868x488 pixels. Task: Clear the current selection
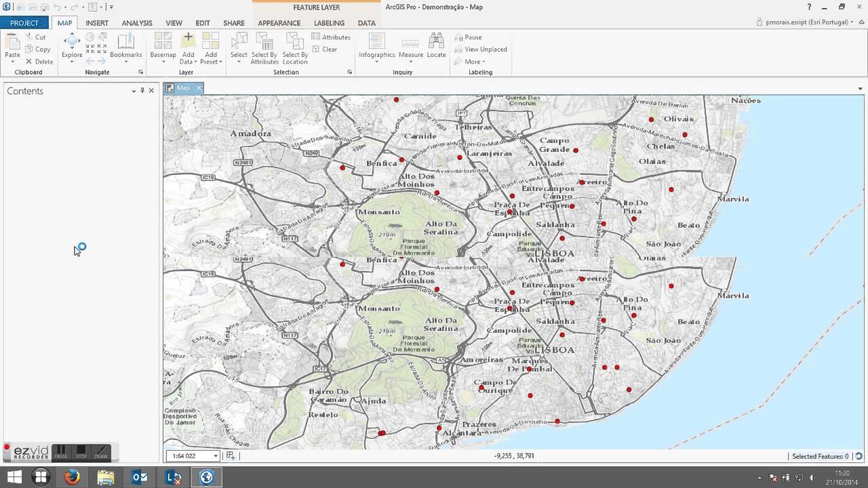pos(325,49)
